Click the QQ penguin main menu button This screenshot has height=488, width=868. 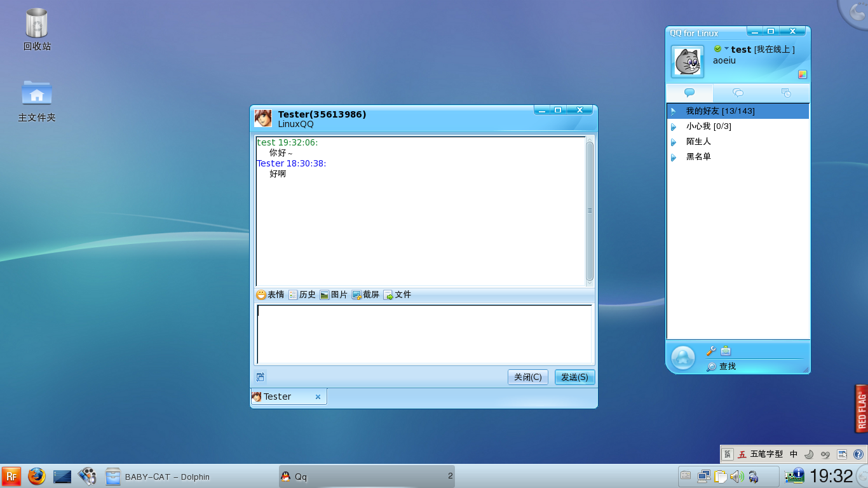(x=683, y=357)
